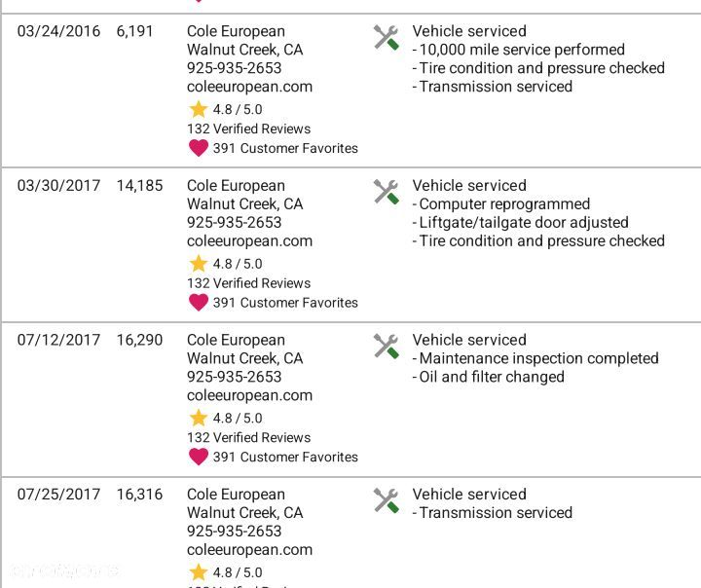Click the star rating icon in 03/24/2016 entry
701x588 pixels.
(199, 109)
